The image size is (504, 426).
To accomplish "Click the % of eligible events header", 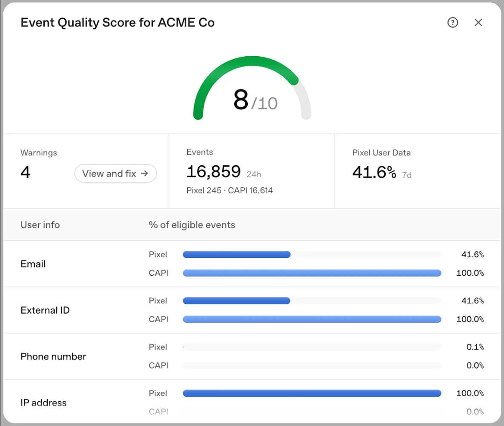I will coord(192,225).
